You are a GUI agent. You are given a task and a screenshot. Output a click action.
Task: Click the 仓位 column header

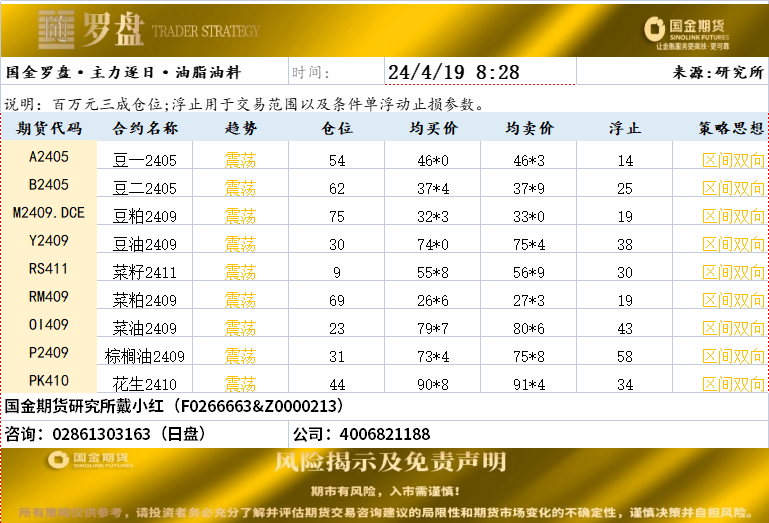pyautogui.click(x=336, y=128)
